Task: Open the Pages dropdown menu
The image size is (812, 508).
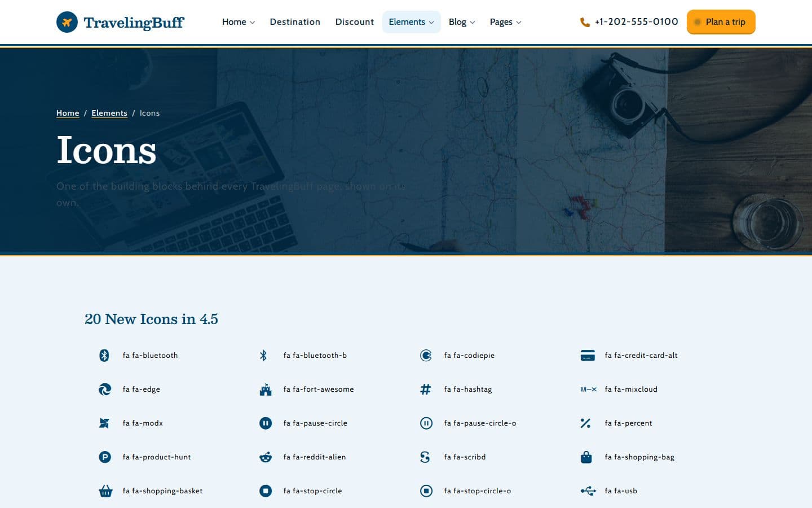Action: click(x=505, y=22)
